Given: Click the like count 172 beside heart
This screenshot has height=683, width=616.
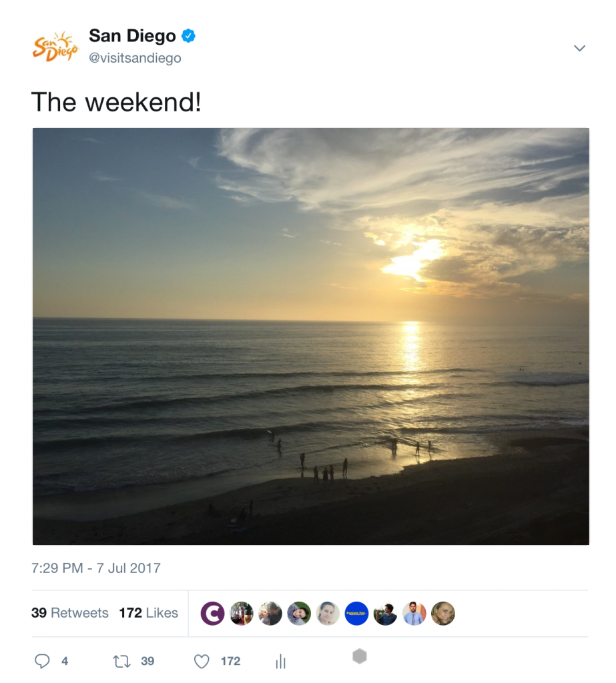Looking at the screenshot, I should coord(231,661).
